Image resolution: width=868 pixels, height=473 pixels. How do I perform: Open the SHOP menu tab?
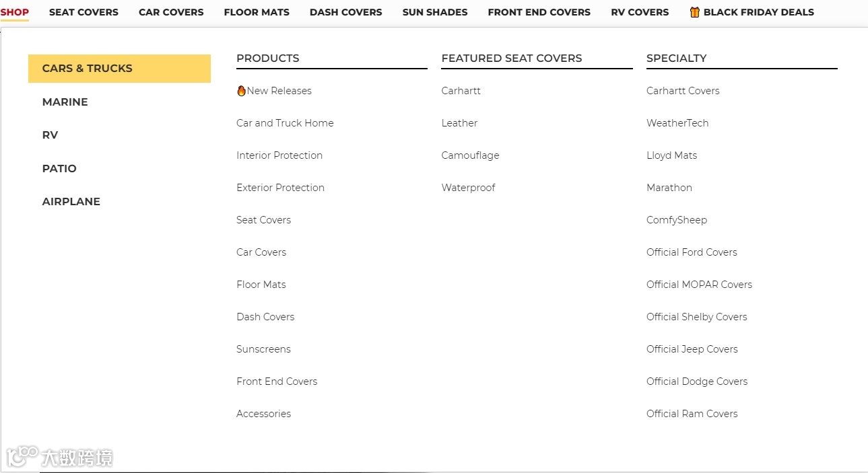[15, 12]
